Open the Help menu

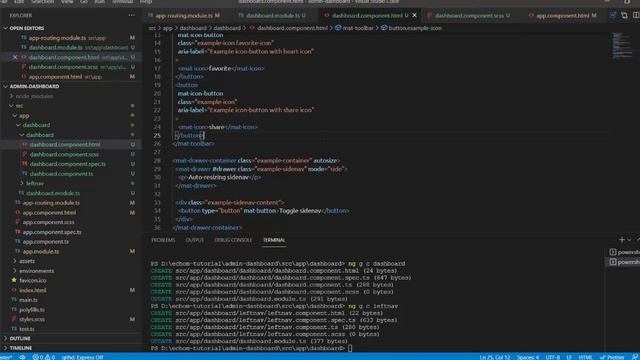click(146, 2)
